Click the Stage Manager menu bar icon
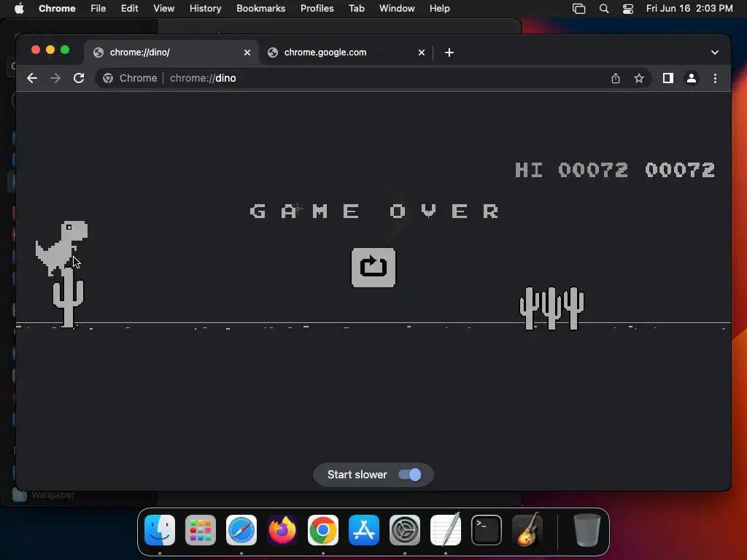This screenshot has height=560, width=747. 578,9
